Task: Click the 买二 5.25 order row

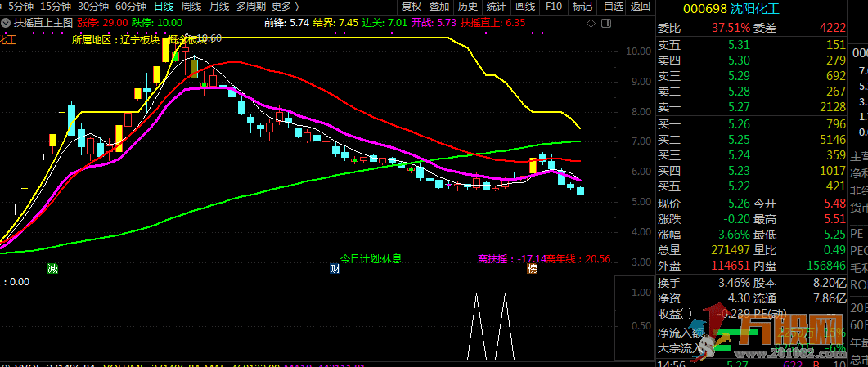Action: 751,140
